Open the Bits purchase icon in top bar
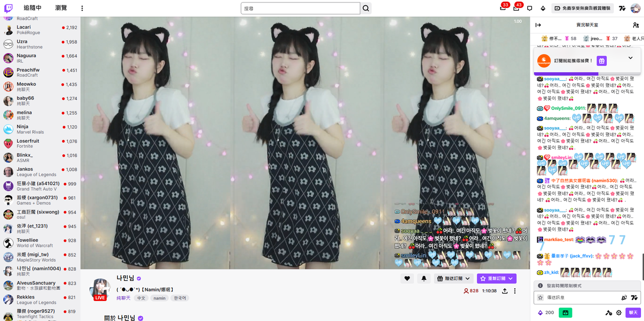 pyautogui.click(x=543, y=8)
